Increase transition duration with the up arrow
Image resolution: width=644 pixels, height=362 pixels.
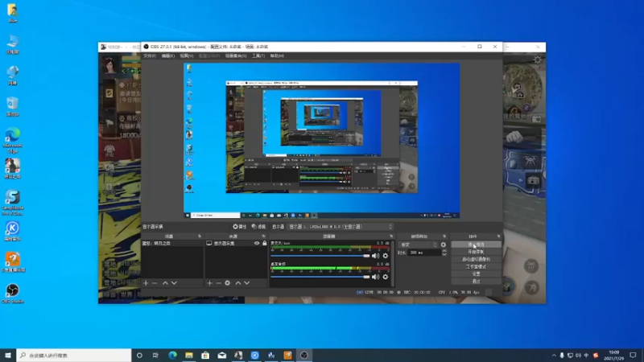[x=444, y=251]
